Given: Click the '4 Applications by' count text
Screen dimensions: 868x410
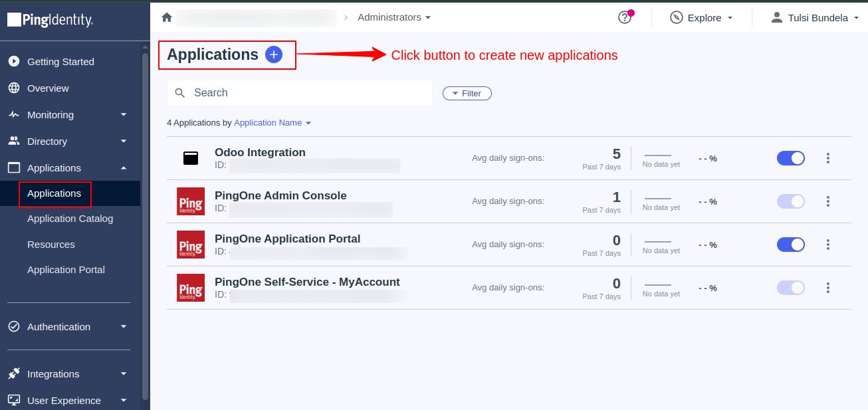Looking at the screenshot, I should (x=199, y=123).
